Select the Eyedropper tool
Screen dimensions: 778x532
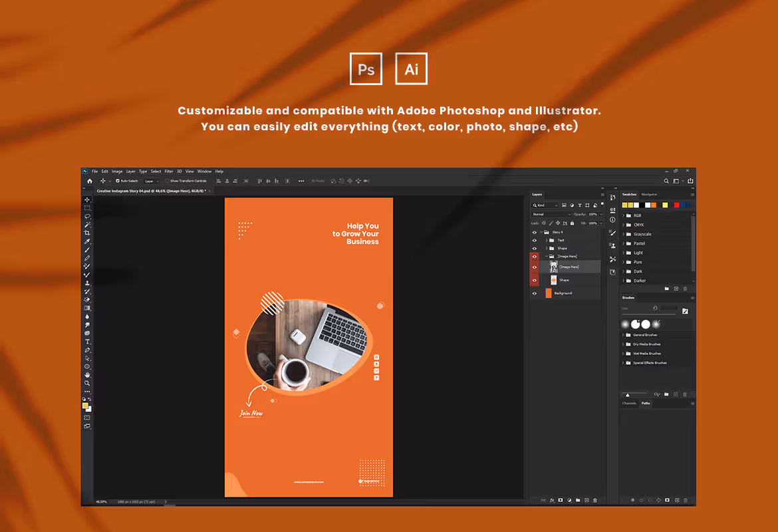[x=87, y=241]
